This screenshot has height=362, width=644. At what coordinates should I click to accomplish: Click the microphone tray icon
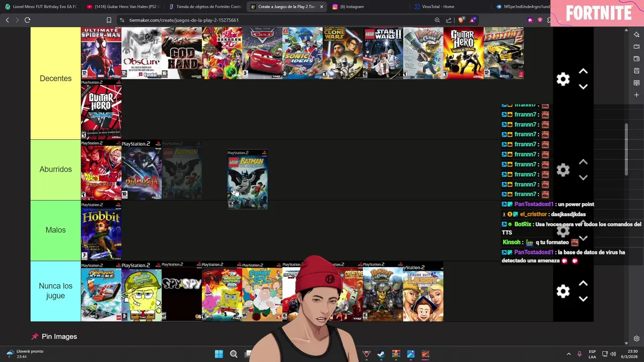tap(580, 354)
